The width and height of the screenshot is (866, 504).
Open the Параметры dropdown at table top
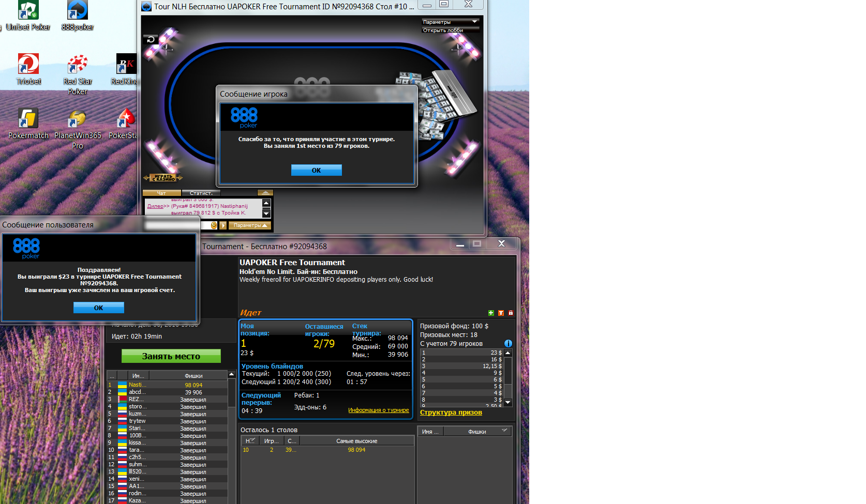pyautogui.click(x=450, y=22)
